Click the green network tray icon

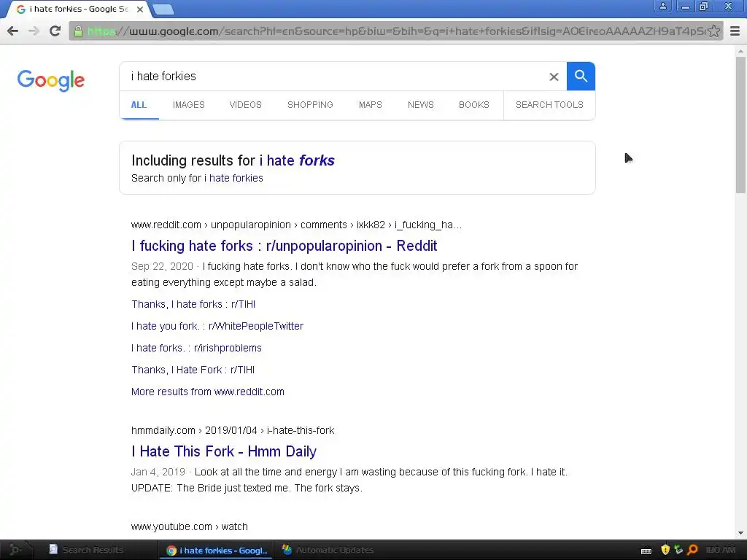click(678, 550)
